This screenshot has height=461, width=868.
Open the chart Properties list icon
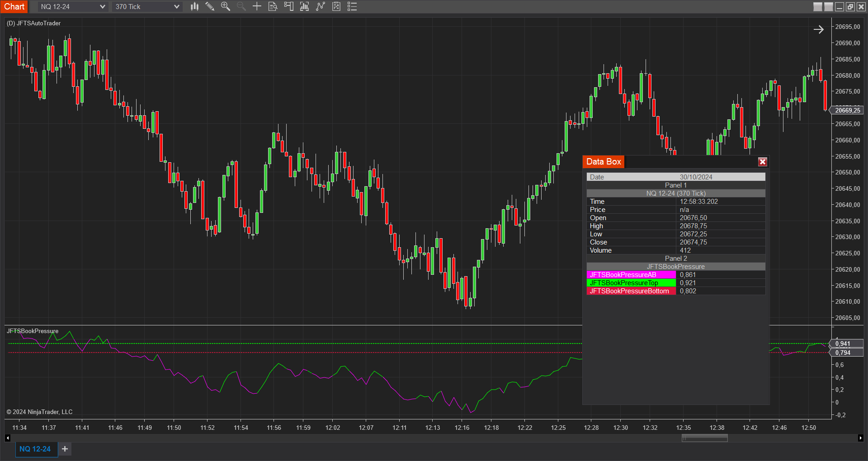(352, 6)
